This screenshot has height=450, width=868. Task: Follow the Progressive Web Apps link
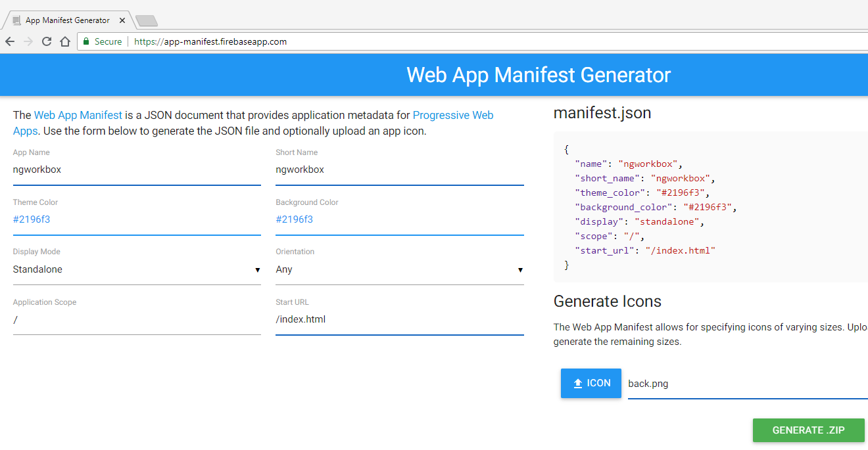coord(452,115)
